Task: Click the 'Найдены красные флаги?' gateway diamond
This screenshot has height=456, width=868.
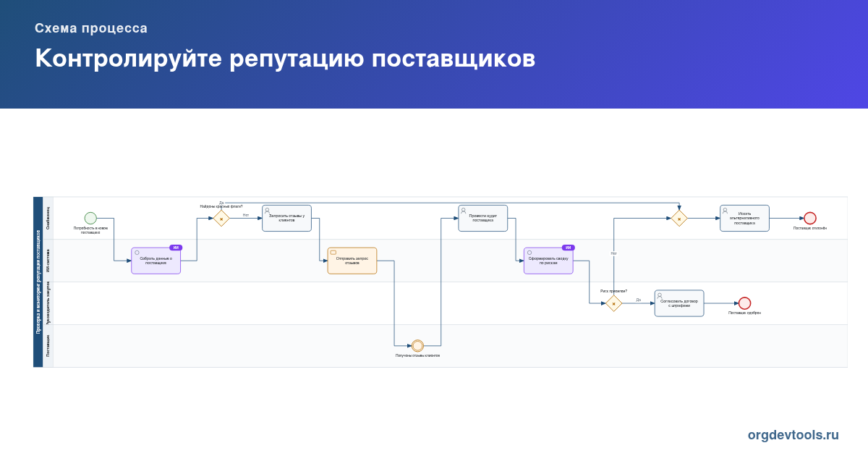Action: coord(221,218)
